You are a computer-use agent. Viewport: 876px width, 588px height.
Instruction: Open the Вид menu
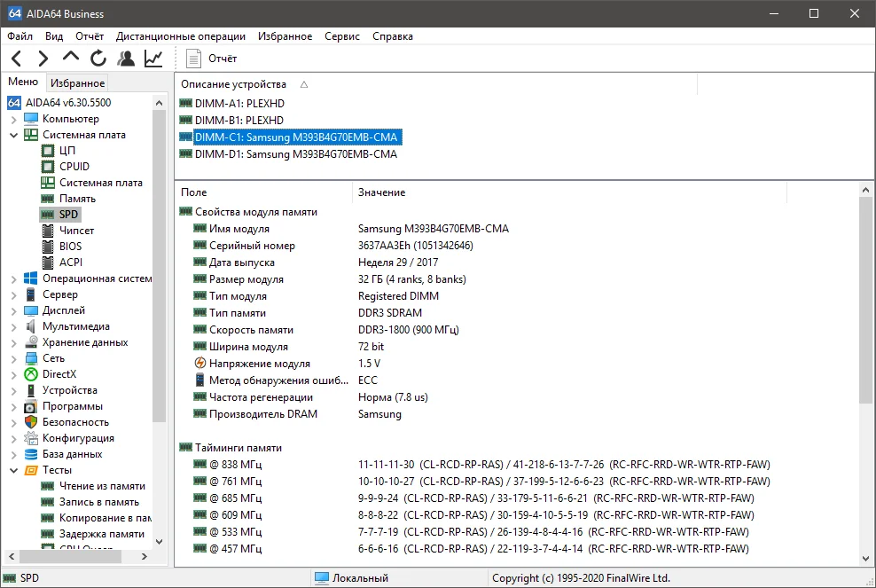click(x=54, y=36)
